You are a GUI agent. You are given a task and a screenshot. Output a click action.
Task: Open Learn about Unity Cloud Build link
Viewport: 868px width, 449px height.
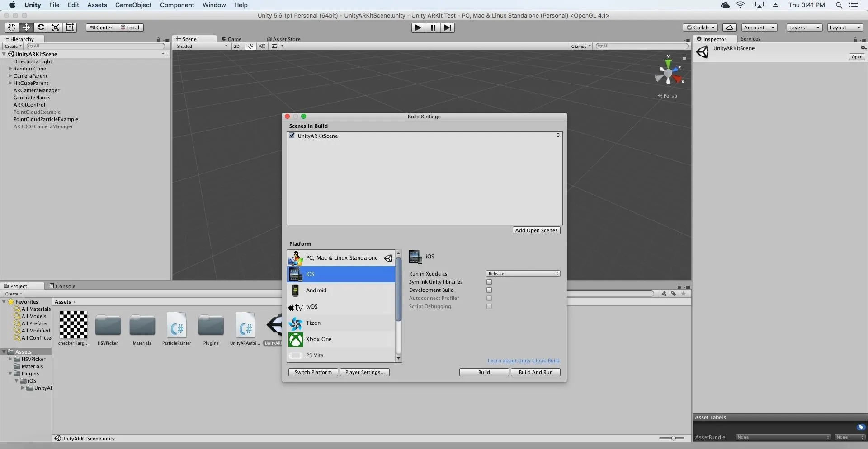tap(524, 360)
